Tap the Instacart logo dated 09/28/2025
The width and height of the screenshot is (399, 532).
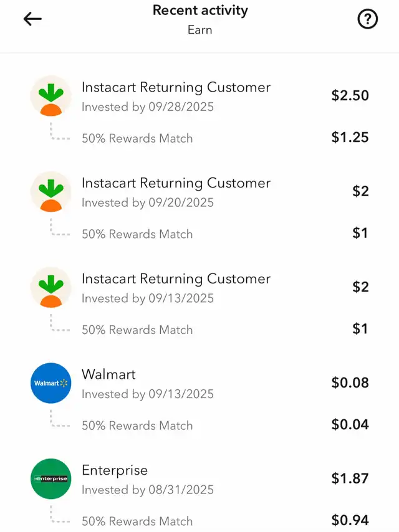pos(51,97)
